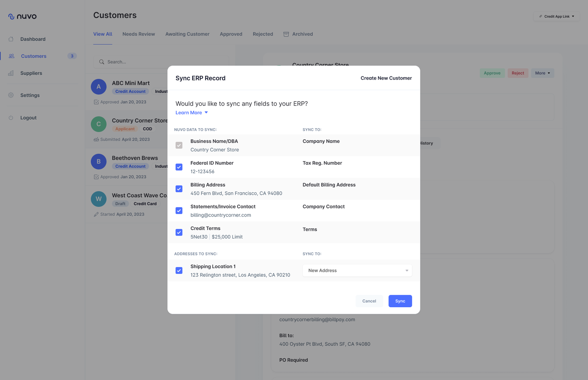
Task: Click West Coast Wave Co avatar W
Action: (98, 199)
